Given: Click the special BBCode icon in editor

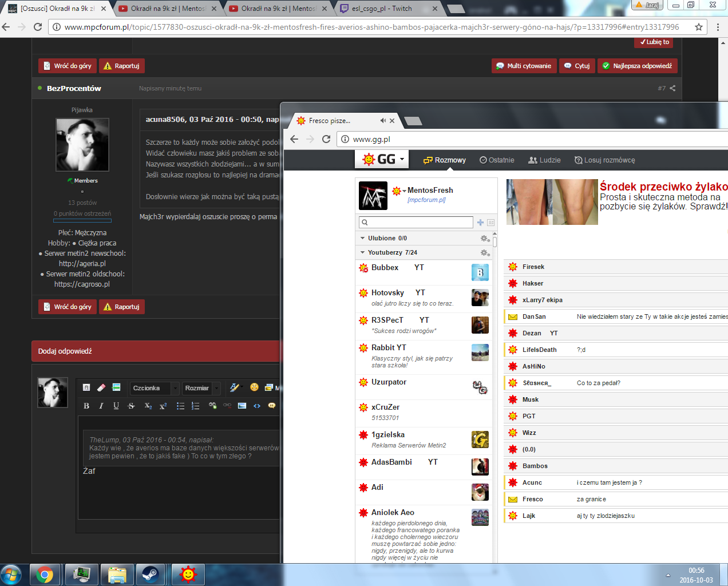Looking at the screenshot, I should [116, 387].
